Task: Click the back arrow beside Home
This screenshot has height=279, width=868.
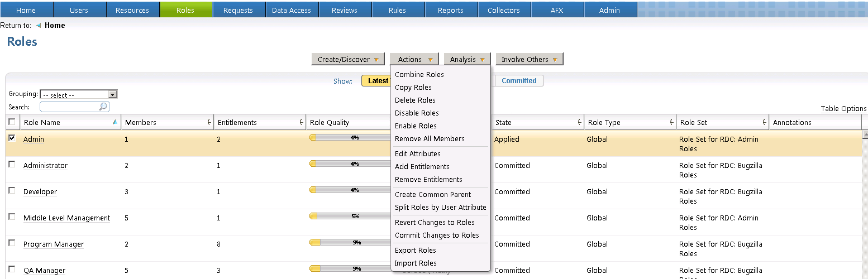Action: [x=39, y=26]
